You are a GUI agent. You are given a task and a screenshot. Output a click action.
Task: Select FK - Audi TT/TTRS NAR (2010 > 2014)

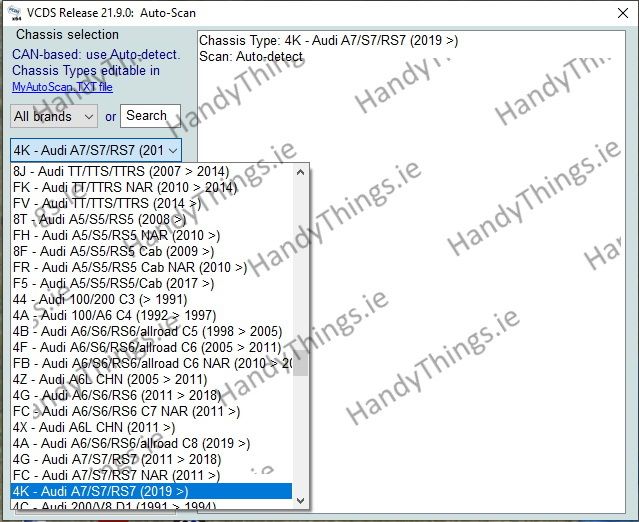tap(152, 187)
